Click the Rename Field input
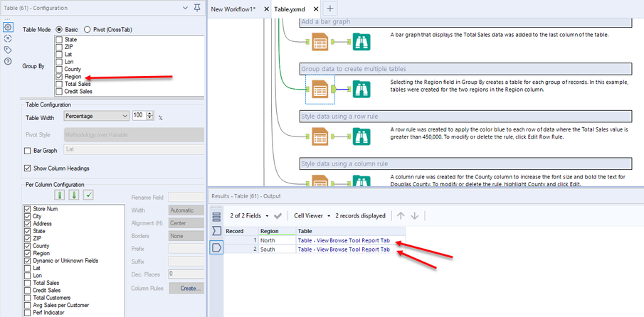The width and height of the screenshot is (644, 317). (186, 198)
